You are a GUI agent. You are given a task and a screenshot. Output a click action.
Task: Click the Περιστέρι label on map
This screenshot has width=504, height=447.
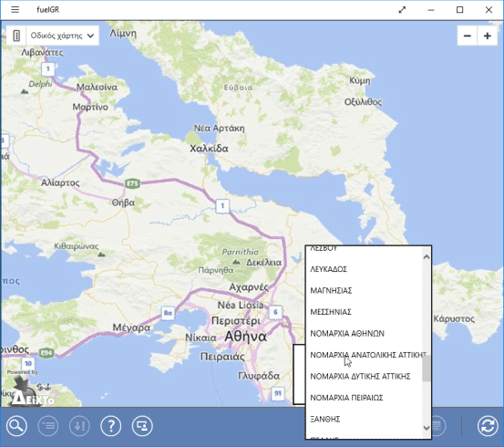point(236,321)
